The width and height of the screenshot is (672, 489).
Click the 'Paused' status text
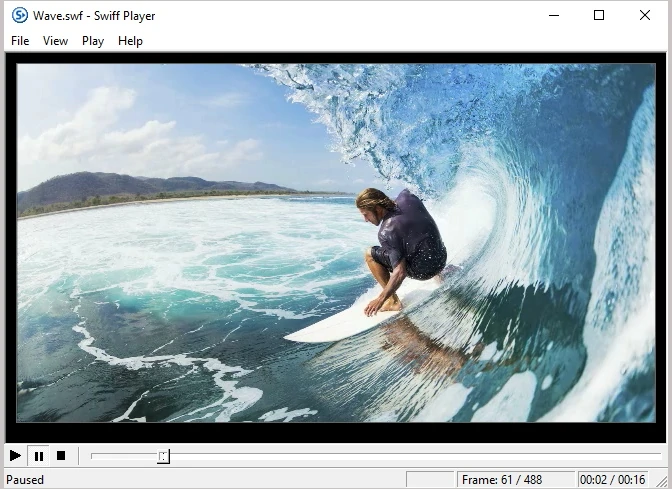pos(25,480)
